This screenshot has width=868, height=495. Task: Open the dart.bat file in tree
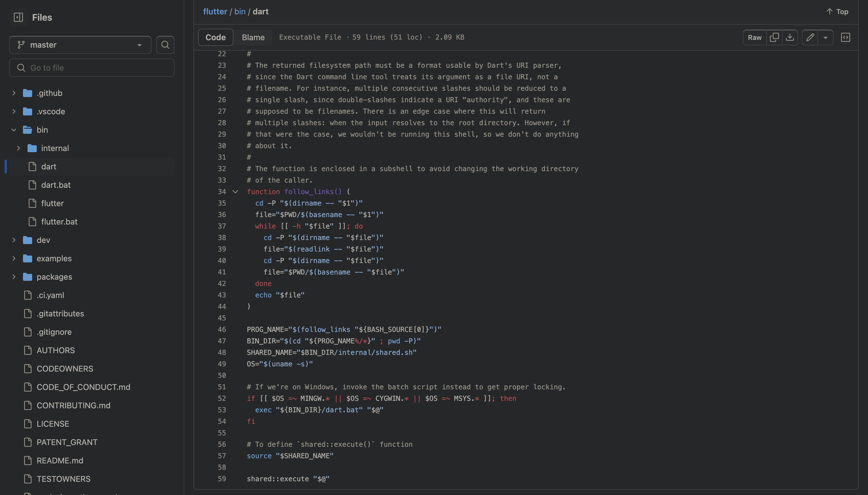56,185
